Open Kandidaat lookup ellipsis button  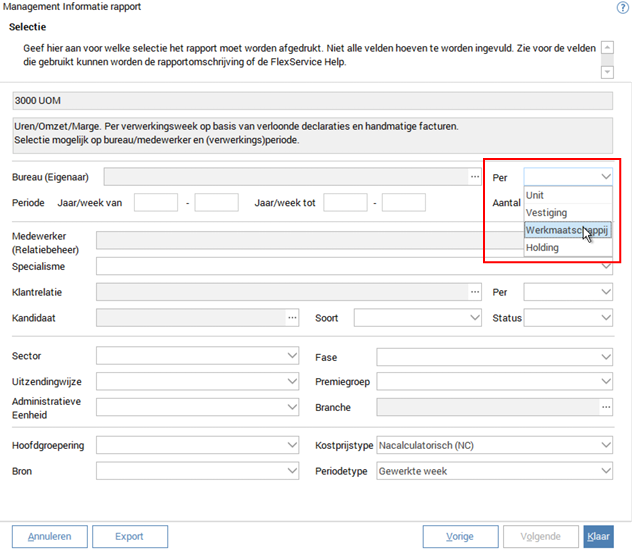click(293, 318)
